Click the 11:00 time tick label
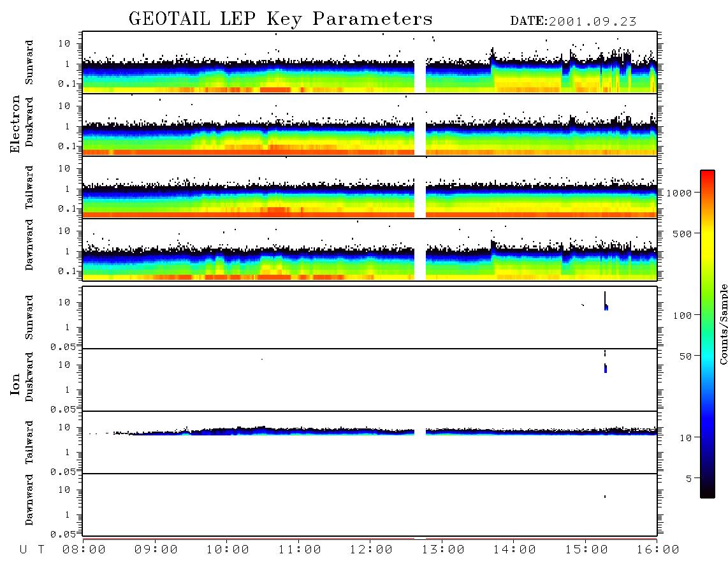 [300, 550]
